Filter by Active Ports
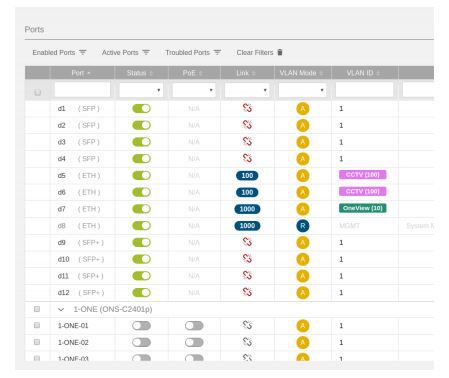This screenshot has width=449, height=378. click(126, 52)
